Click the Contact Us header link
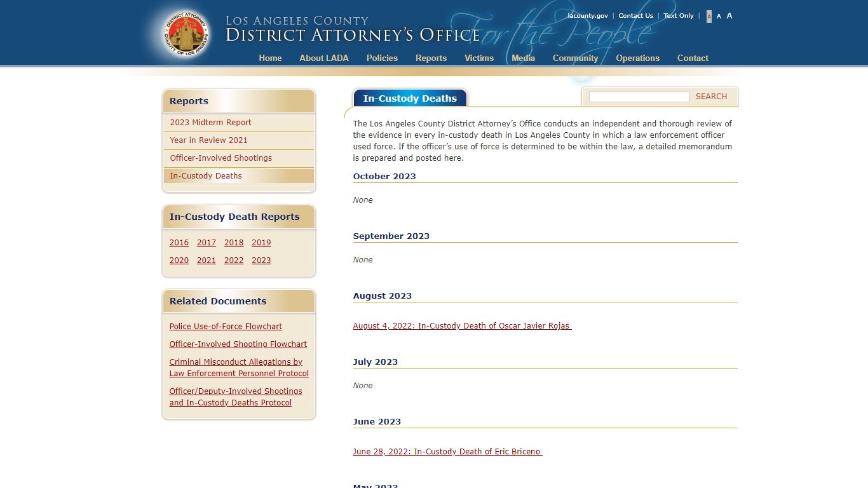868x488 pixels. pos(635,16)
